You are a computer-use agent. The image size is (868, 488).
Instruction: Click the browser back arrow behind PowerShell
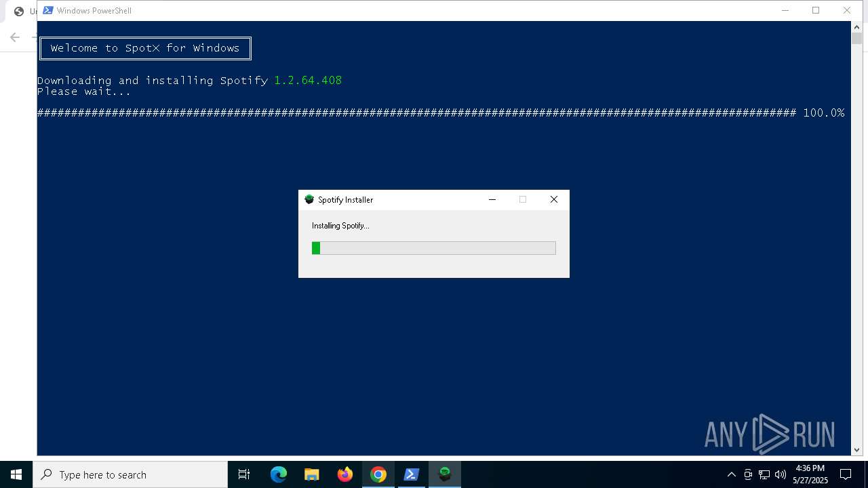coord(15,37)
